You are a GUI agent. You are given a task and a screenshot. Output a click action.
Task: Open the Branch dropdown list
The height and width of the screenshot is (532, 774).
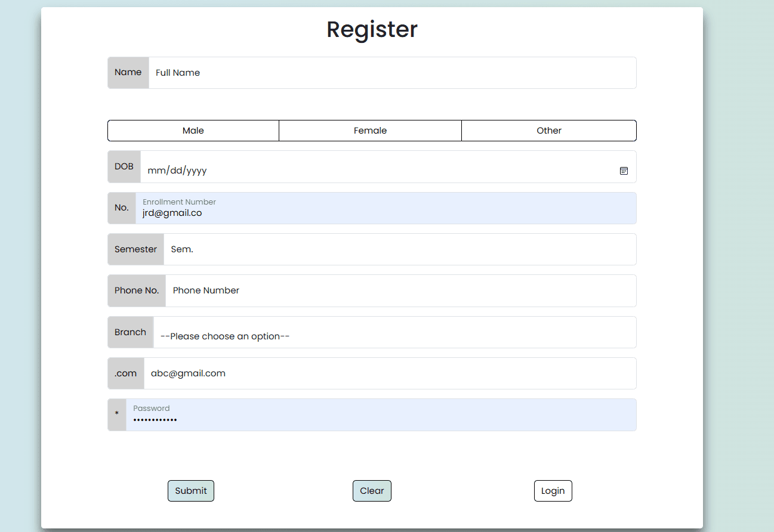point(395,332)
